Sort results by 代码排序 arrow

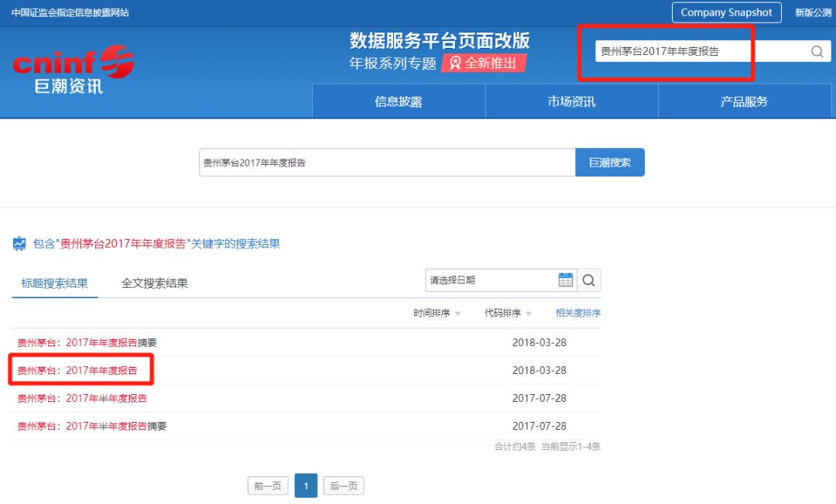pyautogui.click(x=529, y=314)
